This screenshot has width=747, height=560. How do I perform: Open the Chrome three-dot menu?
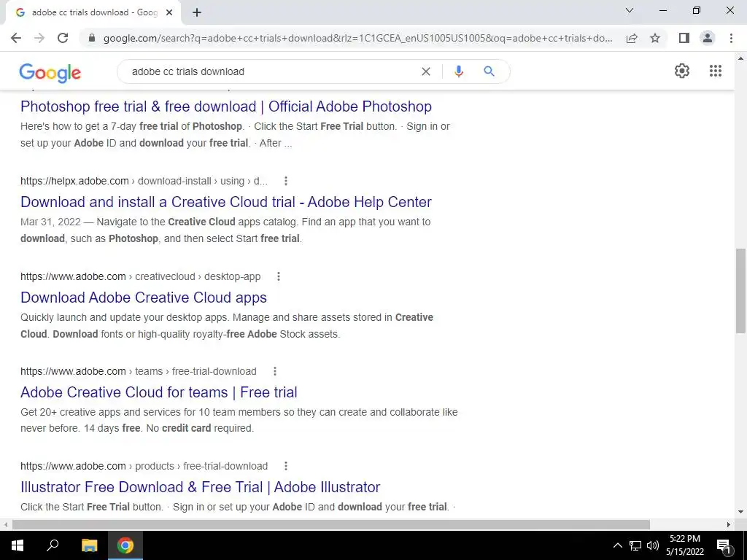pos(731,38)
